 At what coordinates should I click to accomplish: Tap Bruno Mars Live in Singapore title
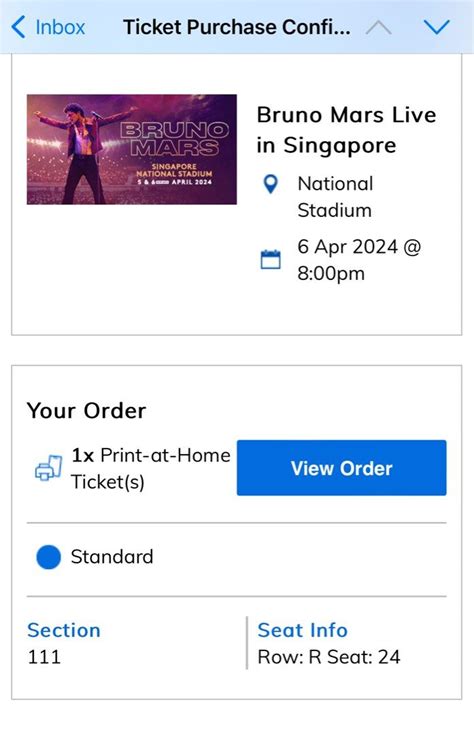(x=346, y=130)
